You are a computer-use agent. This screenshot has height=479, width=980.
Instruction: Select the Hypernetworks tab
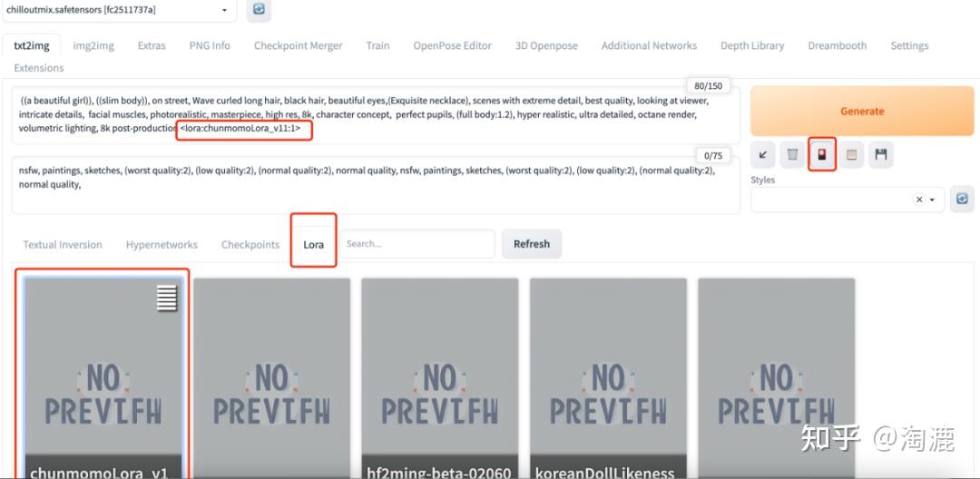pos(162,244)
